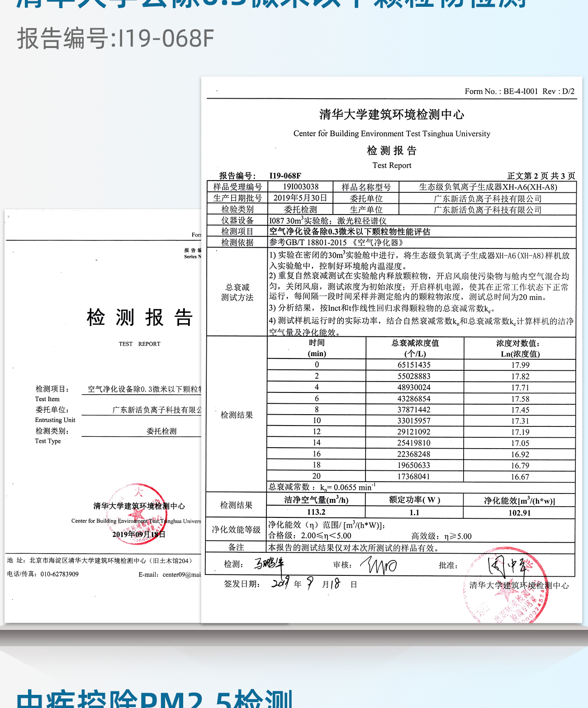Image resolution: width=588 pixels, height=708 pixels.
Task: Click the E-mail center09@ text on cover
Action: 170,574
